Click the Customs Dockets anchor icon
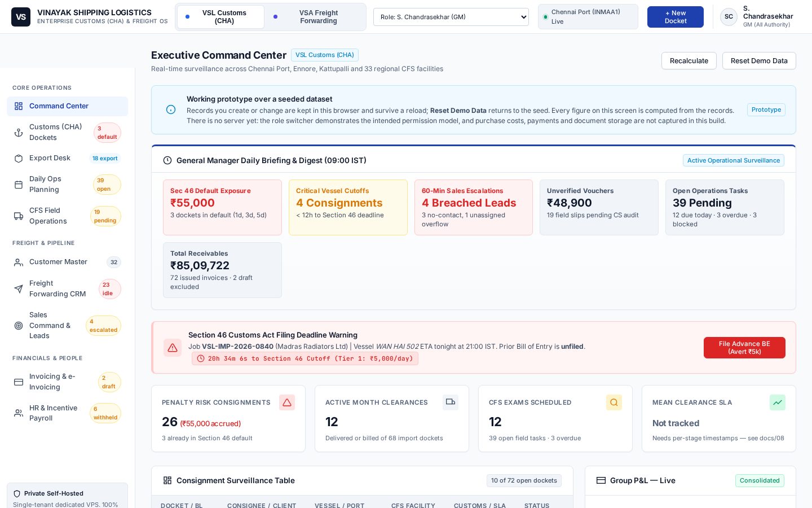 pyautogui.click(x=19, y=133)
